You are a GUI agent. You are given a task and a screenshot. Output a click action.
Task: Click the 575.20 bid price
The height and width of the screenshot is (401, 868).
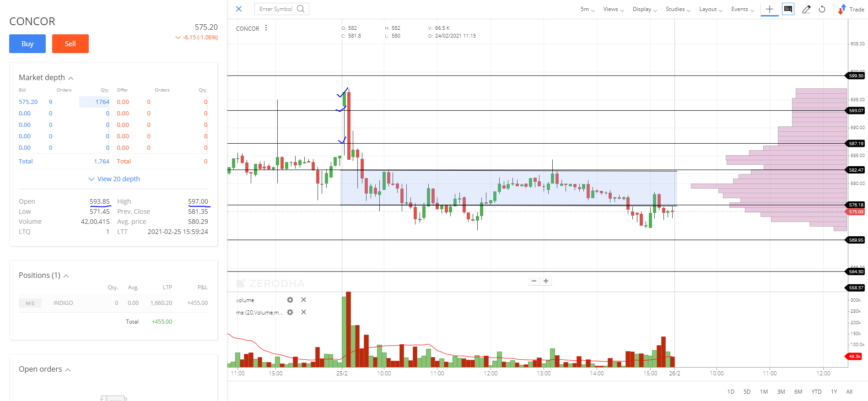28,102
